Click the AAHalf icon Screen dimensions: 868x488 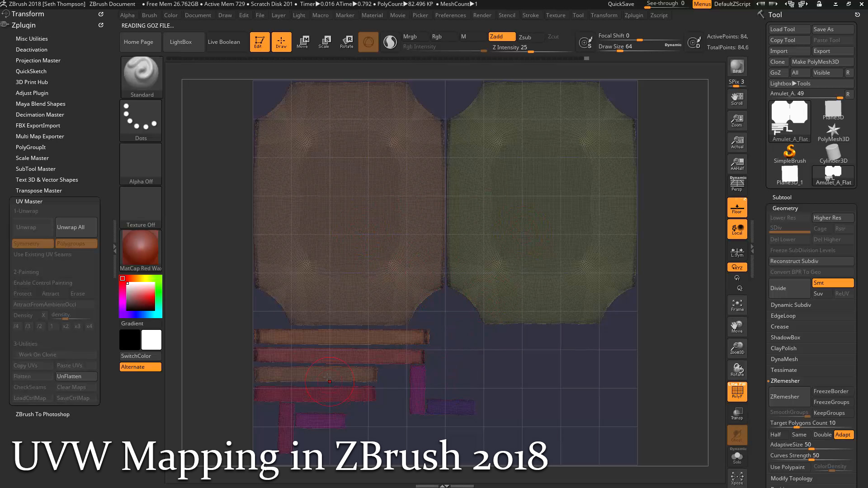[737, 164]
